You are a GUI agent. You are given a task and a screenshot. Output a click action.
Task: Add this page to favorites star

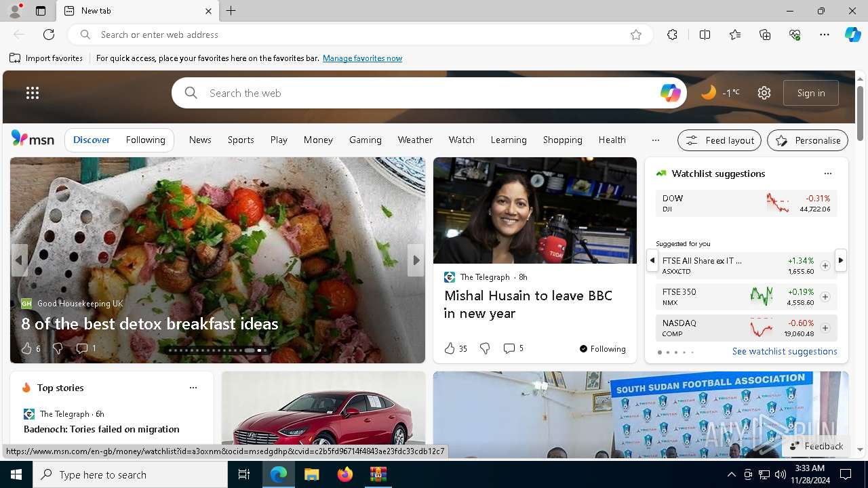point(636,35)
